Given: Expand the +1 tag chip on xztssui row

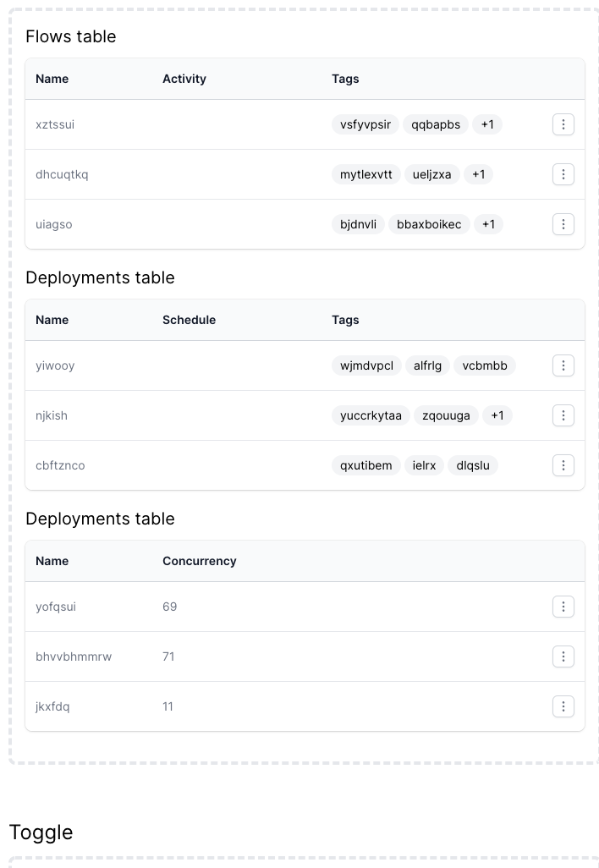Looking at the screenshot, I should (x=487, y=124).
